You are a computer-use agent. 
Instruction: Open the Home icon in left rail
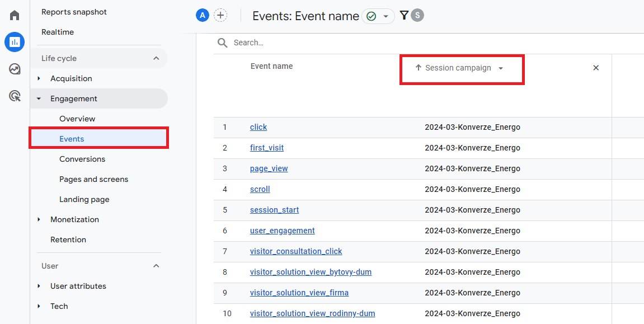[x=15, y=15]
